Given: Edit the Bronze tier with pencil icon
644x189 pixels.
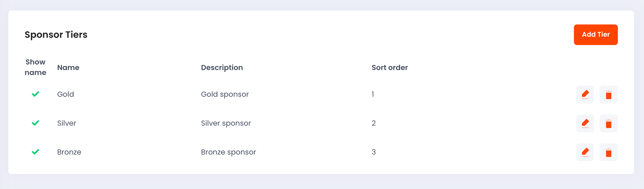Looking at the screenshot, I should point(585,152).
